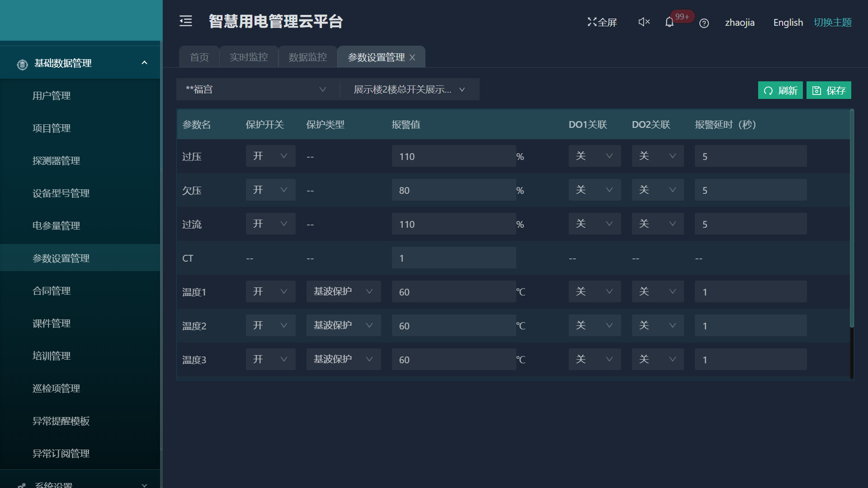Open notifications via the bell icon
Image resolution: width=868 pixels, height=488 pixels.
coord(670,22)
